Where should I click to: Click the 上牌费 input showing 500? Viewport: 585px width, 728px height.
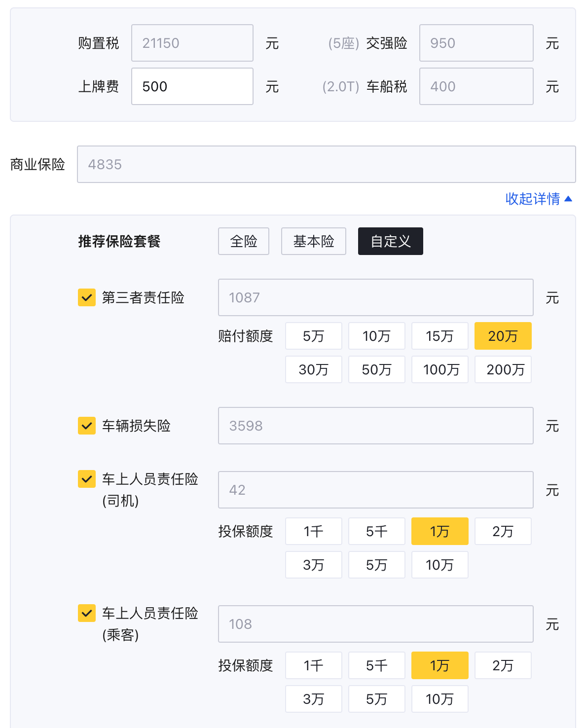192,86
